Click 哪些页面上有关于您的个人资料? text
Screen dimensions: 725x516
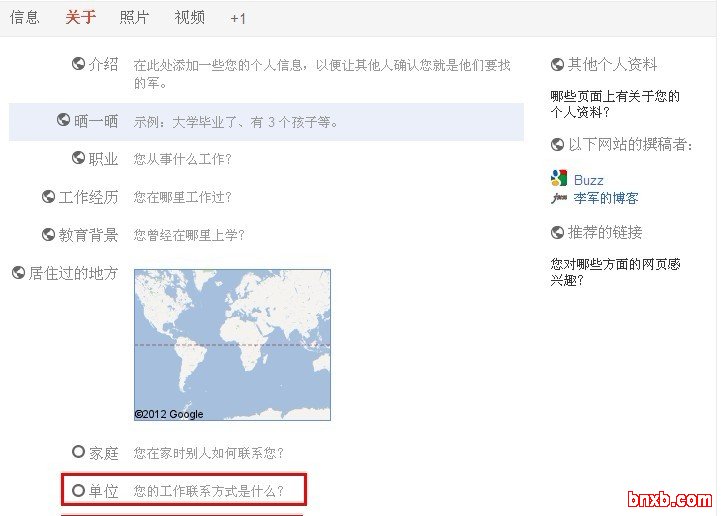(615, 104)
